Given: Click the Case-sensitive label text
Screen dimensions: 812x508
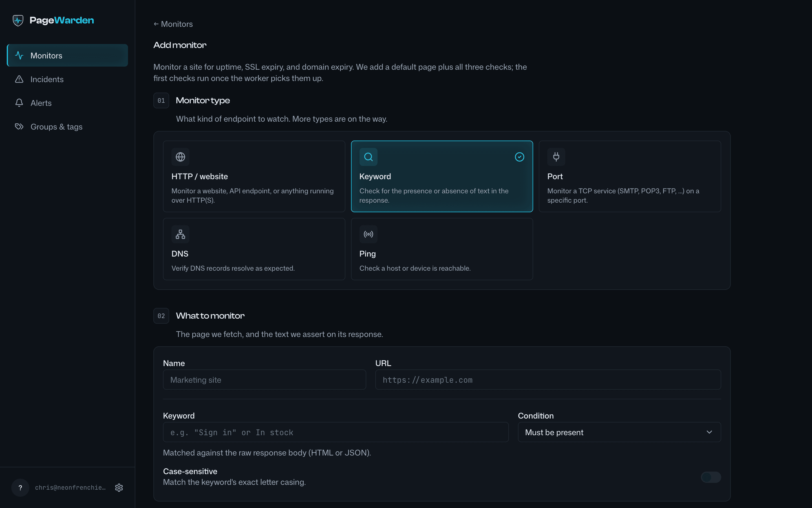Looking at the screenshot, I should [x=190, y=471].
